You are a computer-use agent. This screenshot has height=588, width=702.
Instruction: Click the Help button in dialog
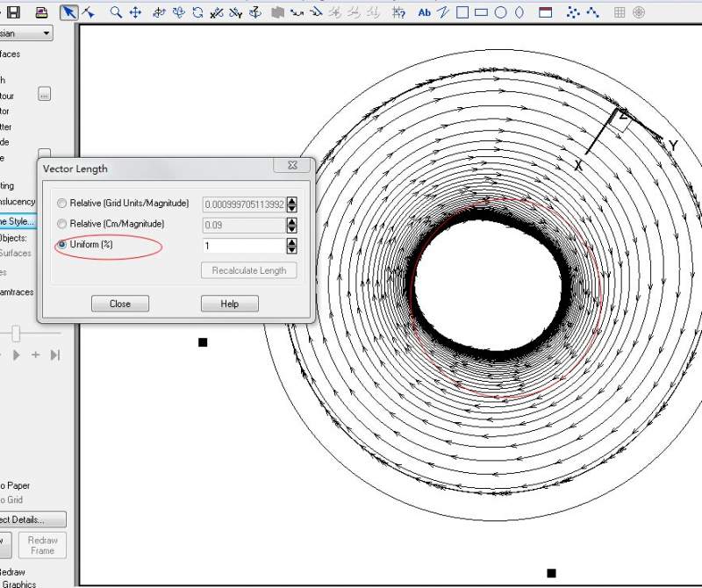(229, 304)
